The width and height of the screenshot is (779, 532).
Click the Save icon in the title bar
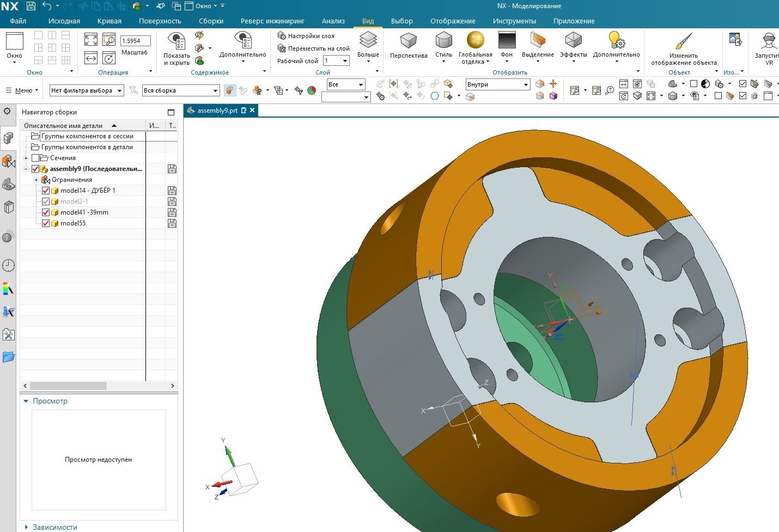pos(31,6)
